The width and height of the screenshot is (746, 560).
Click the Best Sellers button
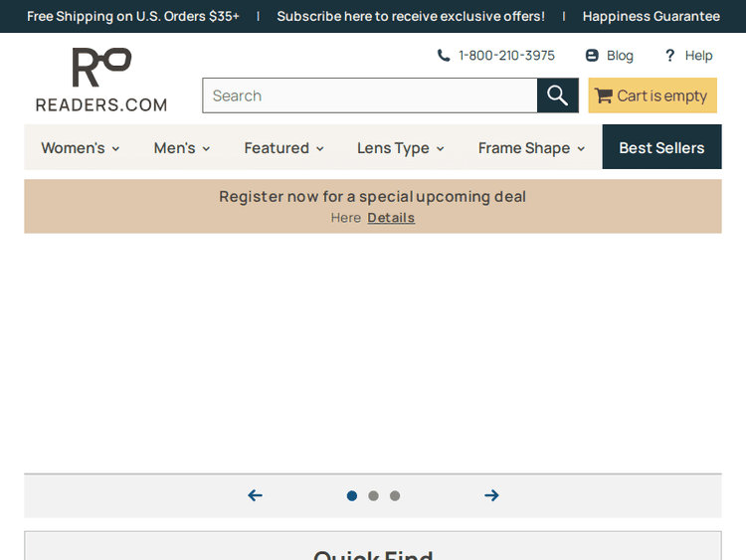click(x=661, y=148)
